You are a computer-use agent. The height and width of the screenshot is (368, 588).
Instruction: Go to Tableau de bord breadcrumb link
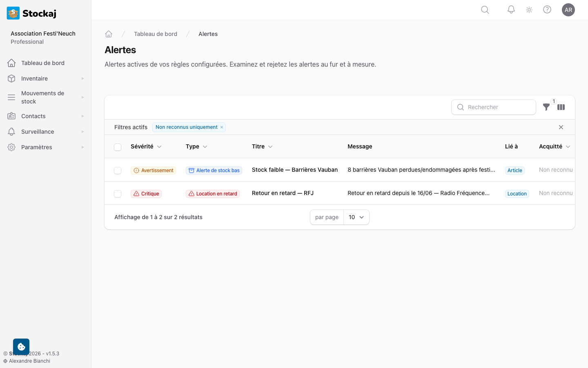156,34
